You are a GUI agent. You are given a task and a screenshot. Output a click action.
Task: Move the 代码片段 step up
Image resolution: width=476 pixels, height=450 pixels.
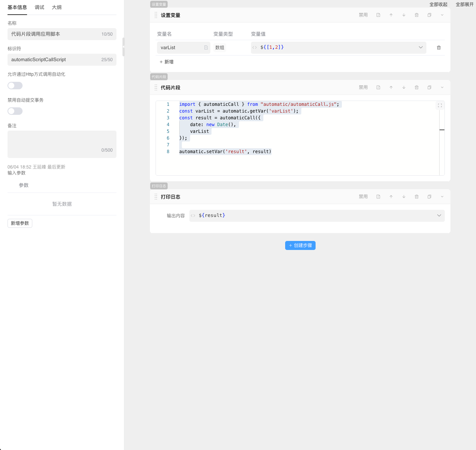[391, 87]
